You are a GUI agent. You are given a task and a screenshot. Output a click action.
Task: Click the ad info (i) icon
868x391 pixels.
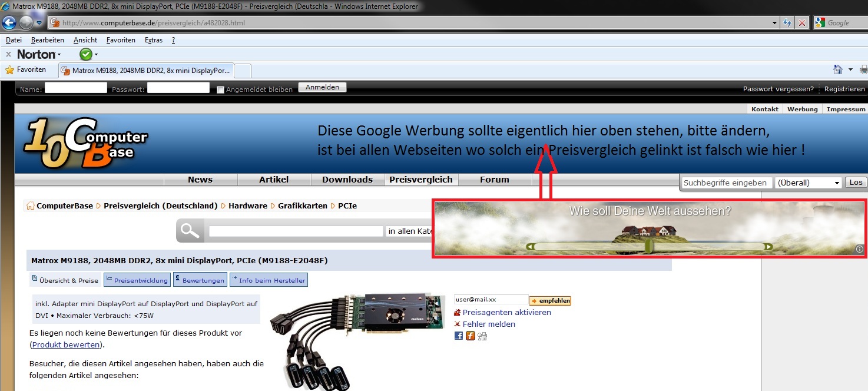pyautogui.click(x=859, y=250)
